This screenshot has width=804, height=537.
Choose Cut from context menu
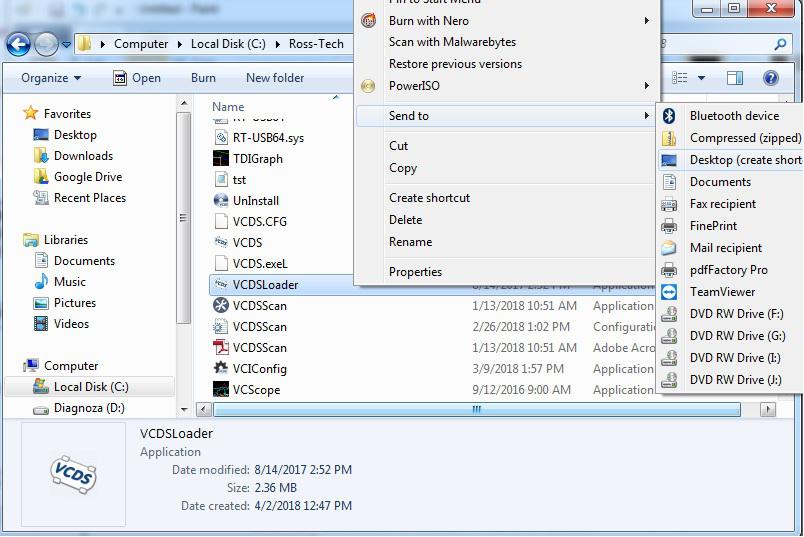click(x=398, y=146)
